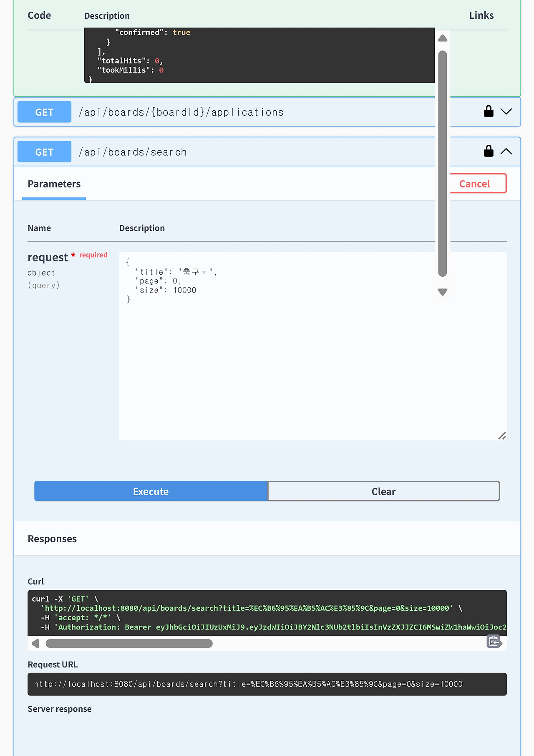Click the curl horizontal scrollbar thumb
Viewport: 534px width, 756px height.
pyautogui.click(x=129, y=644)
